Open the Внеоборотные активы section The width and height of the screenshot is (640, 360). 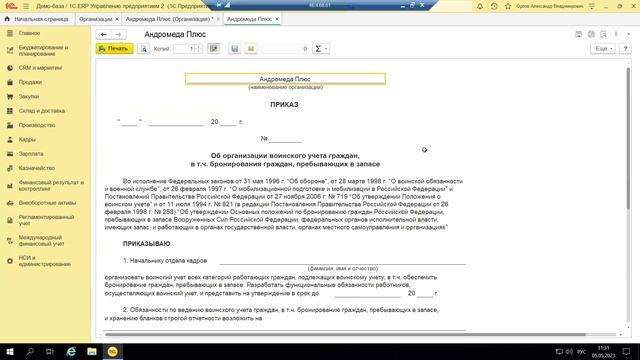[47, 203]
